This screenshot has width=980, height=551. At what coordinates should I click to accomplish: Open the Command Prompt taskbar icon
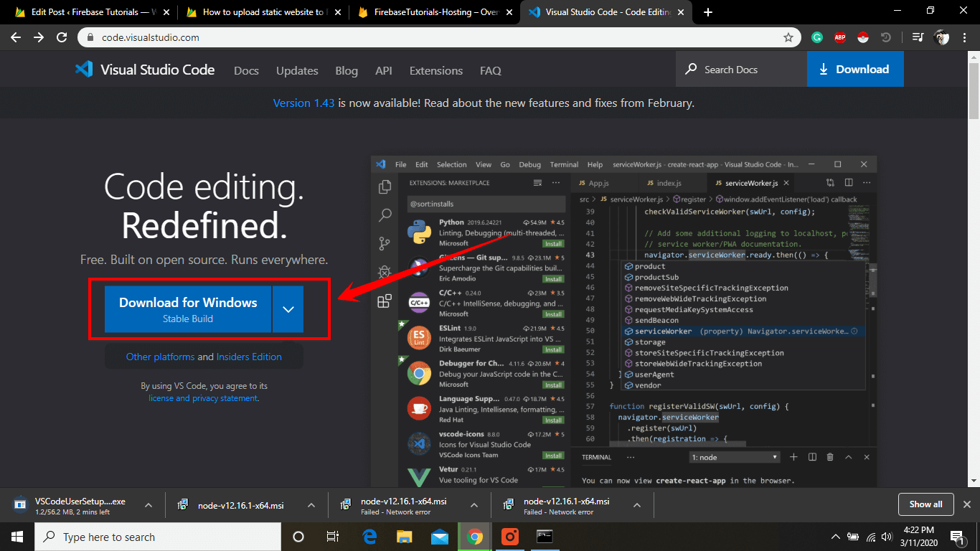point(545,537)
